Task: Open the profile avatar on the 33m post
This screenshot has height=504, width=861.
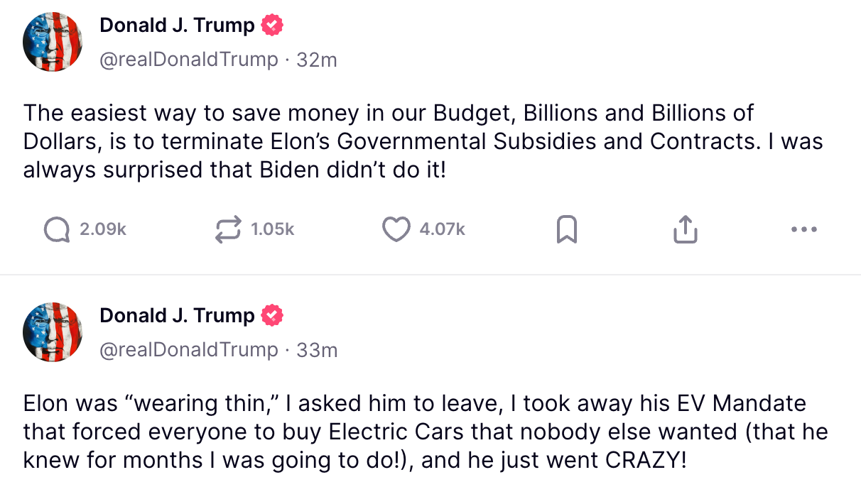Action: [x=53, y=332]
